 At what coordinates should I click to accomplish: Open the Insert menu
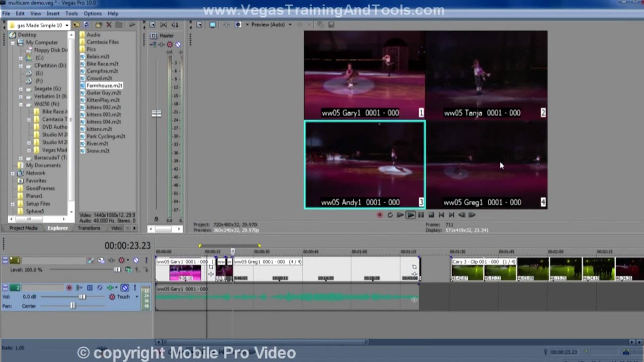point(53,14)
